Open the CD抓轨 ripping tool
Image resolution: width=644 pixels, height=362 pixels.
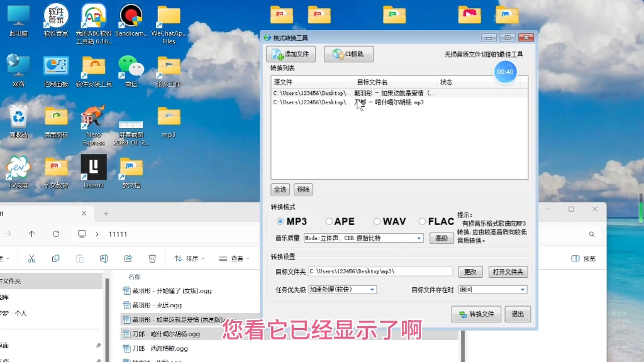click(x=348, y=54)
